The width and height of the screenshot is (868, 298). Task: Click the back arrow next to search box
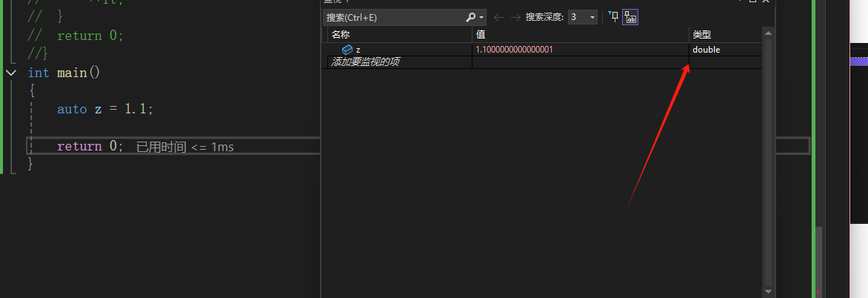(498, 17)
